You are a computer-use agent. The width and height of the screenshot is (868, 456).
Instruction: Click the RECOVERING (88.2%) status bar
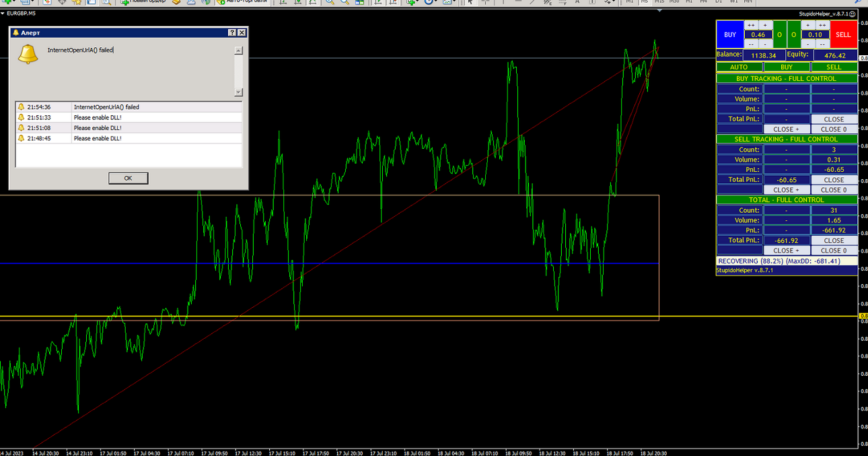787,261
